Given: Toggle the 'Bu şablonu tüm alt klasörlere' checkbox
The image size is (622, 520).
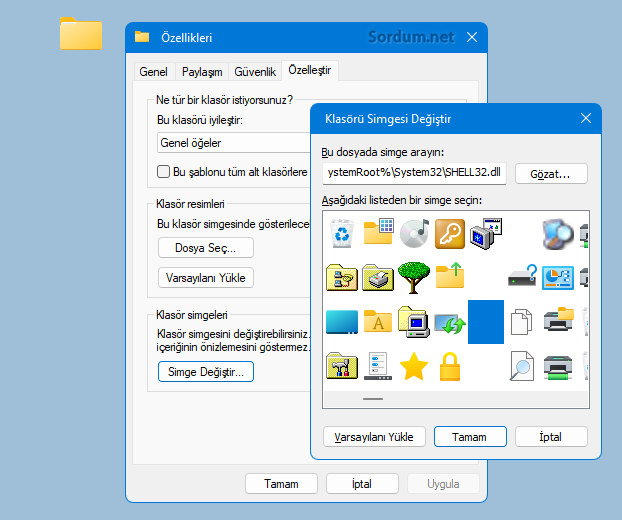Looking at the screenshot, I should (164, 172).
